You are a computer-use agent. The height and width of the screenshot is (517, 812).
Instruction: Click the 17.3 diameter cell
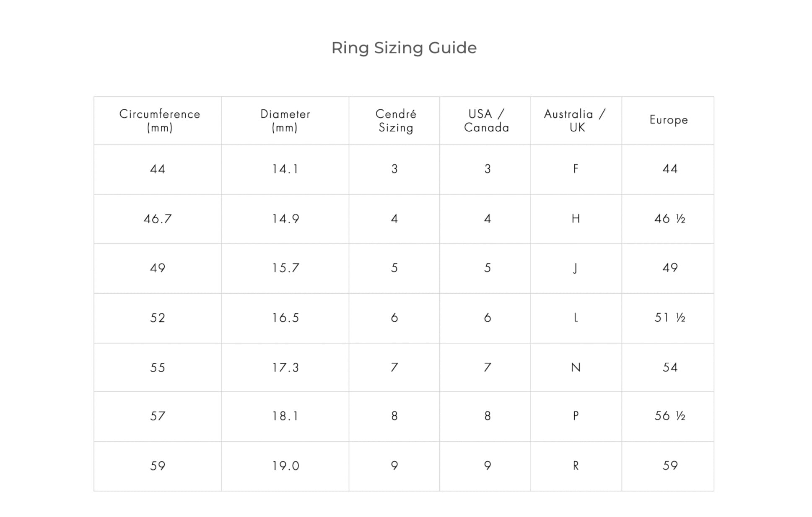[x=285, y=368]
